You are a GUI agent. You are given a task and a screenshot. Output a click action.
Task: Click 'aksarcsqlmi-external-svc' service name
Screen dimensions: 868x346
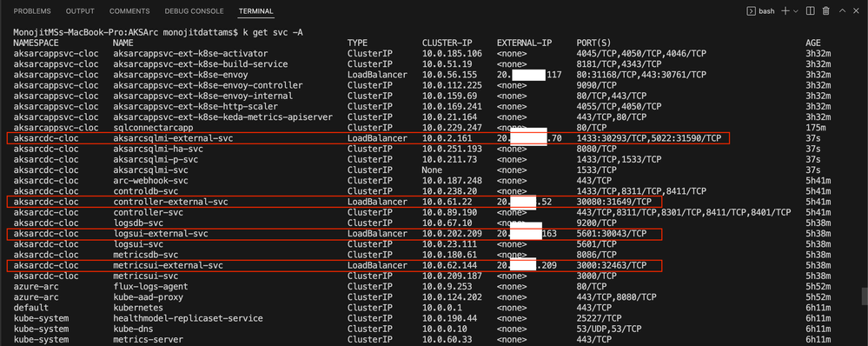pyautogui.click(x=173, y=138)
